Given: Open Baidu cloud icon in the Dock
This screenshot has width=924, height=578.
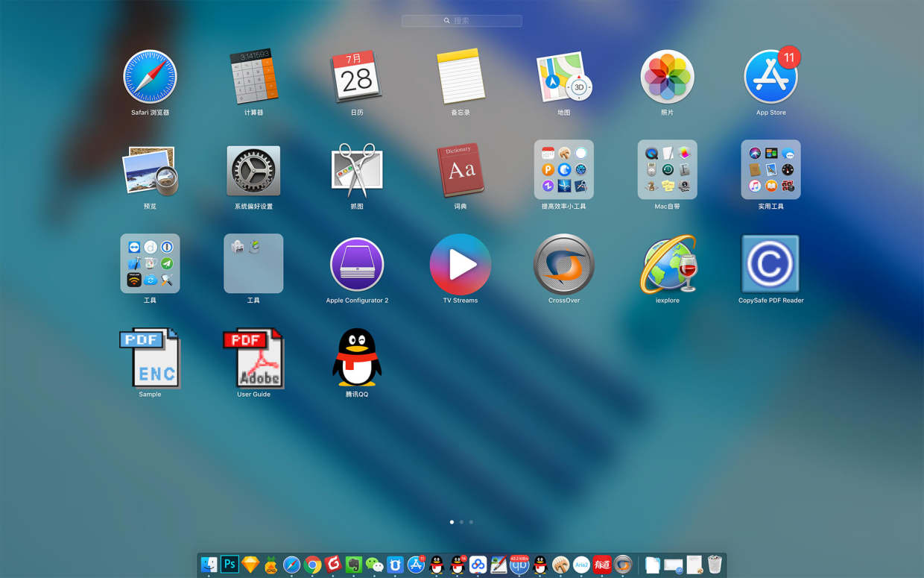Looking at the screenshot, I should tap(478, 565).
